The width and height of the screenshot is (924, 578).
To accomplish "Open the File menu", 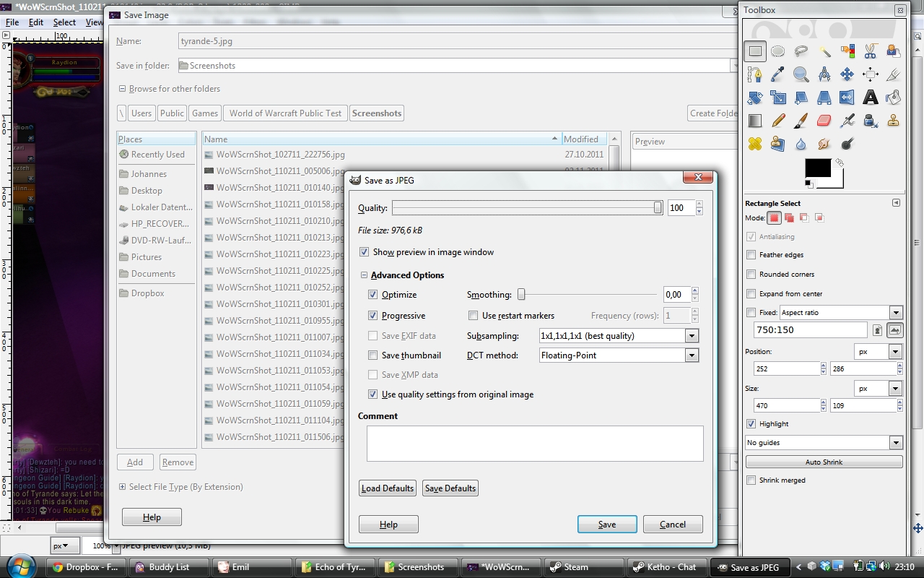I will coord(12,22).
